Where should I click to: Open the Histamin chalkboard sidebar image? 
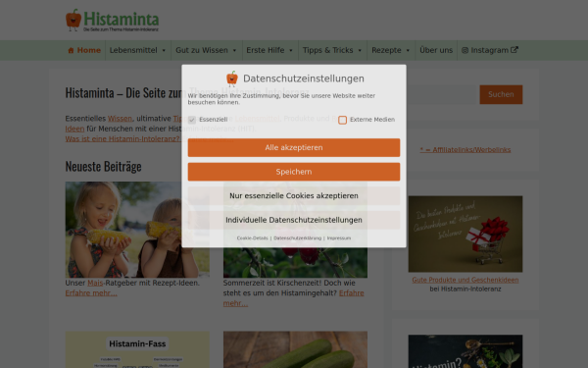pyautogui.click(x=465, y=351)
